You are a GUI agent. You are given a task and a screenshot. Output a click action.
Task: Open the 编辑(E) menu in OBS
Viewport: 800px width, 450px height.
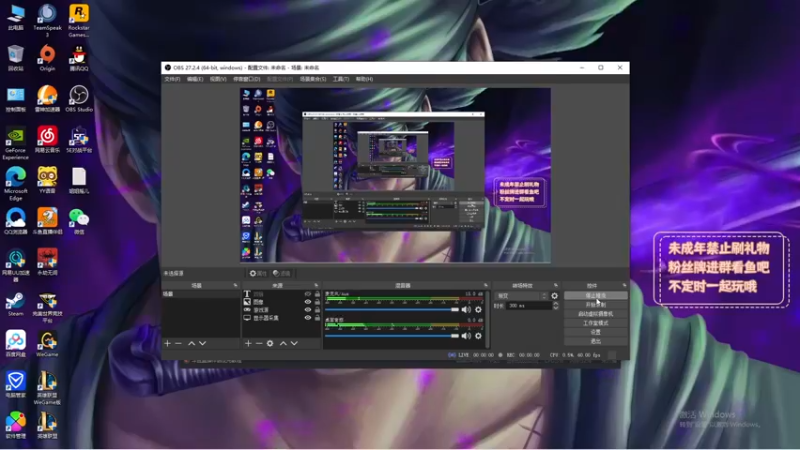pos(195,79)
